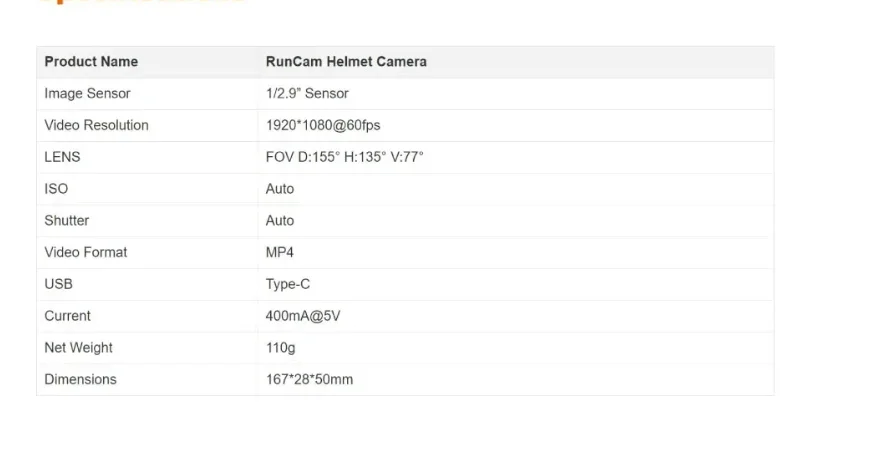Click the Auto value in Shutter row
The height and width of the screenshot is (450, 869).
280,221
